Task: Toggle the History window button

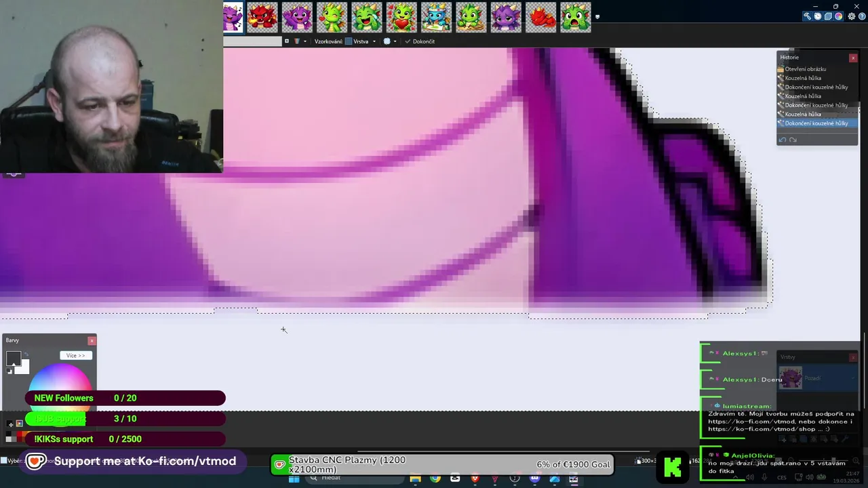Action: [818, 17]
